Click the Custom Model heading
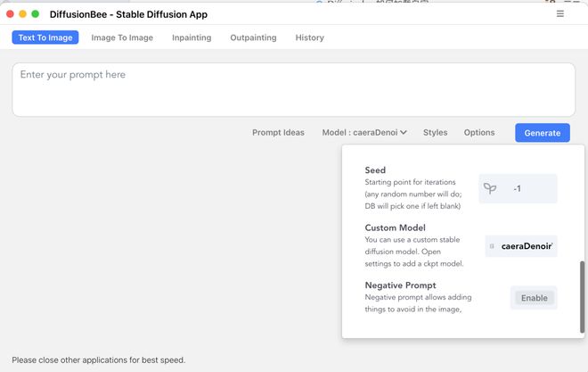Viewport: 588px width, 372px height. [x=395, y=227]
